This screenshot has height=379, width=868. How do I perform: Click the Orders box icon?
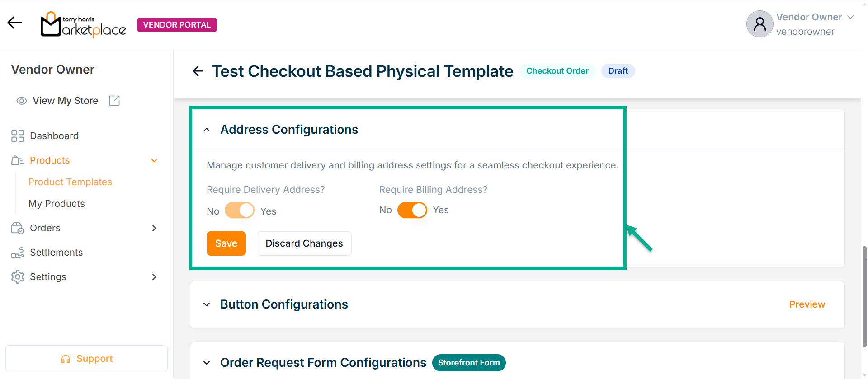point(18,228)
